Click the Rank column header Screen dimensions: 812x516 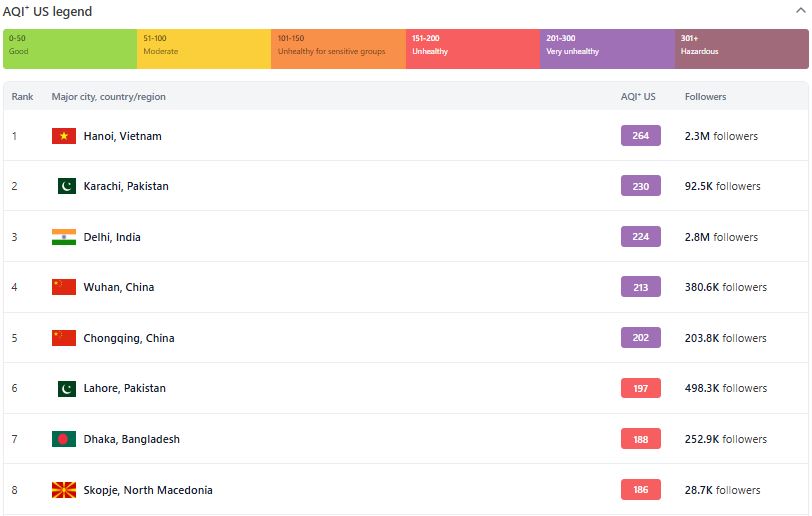(x=23, y=97)
